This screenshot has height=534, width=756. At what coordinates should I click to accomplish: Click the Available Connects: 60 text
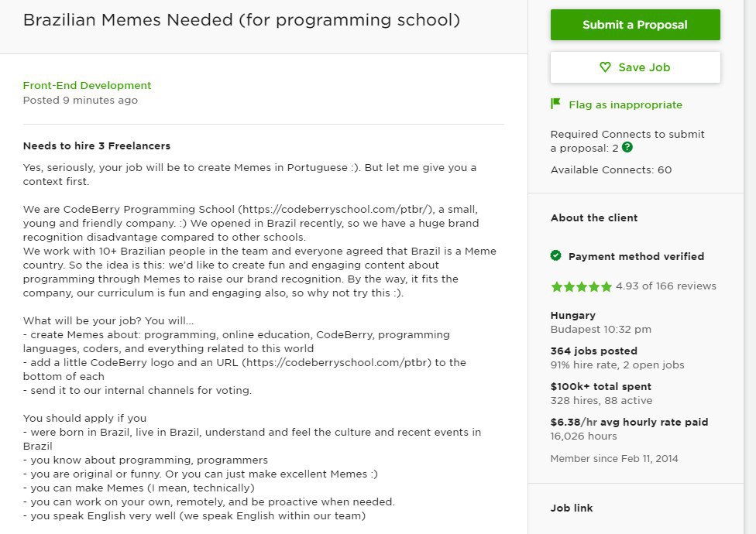pyautogui.click(x=611, y=170)
